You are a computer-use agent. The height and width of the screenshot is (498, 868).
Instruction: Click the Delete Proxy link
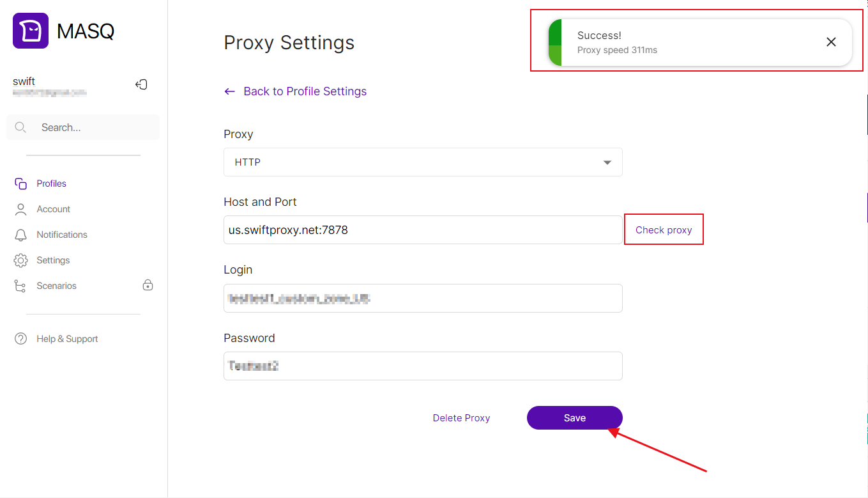point(461,418)
